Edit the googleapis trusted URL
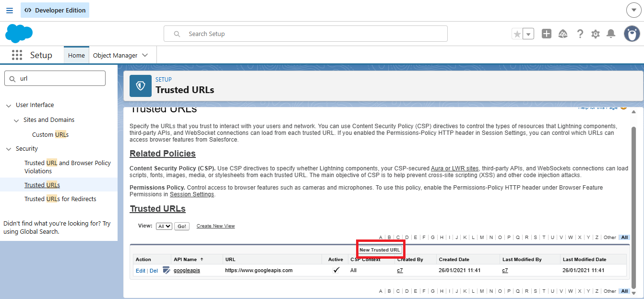This screenshot has width=644, height=299. pyautogui.click(x=140, y=271)
